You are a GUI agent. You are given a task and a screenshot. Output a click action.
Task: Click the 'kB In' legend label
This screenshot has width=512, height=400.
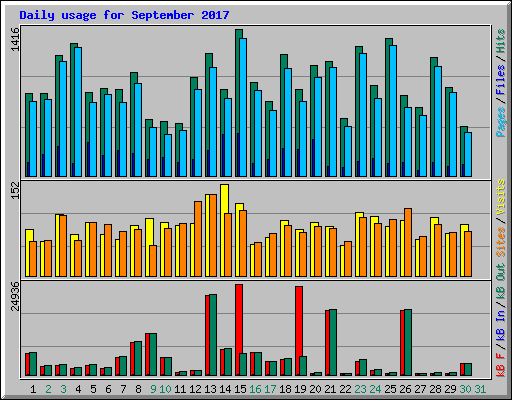click(x=501, y=325)
